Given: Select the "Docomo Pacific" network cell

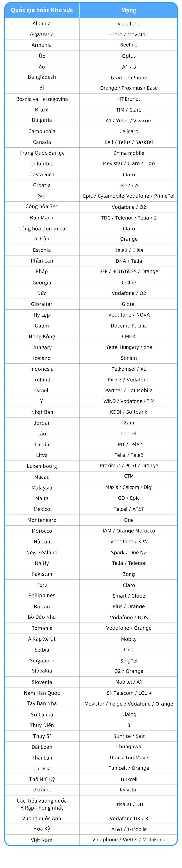Looking at the screenshot, I should (128, 325).
